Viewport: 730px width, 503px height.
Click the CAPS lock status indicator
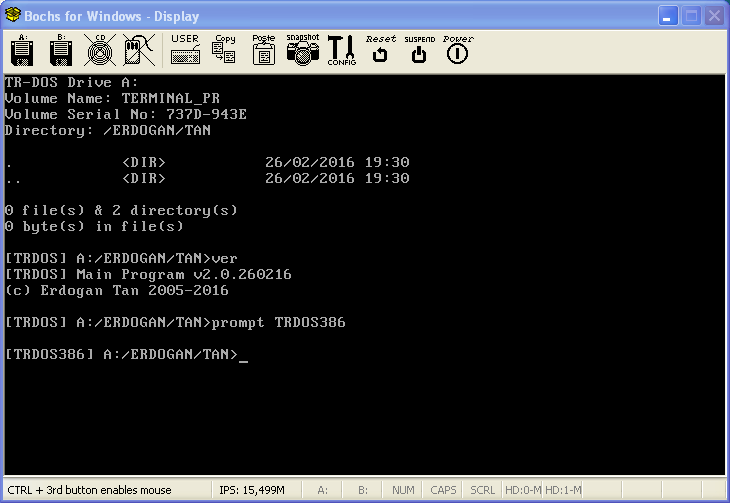tap(443, 490)
